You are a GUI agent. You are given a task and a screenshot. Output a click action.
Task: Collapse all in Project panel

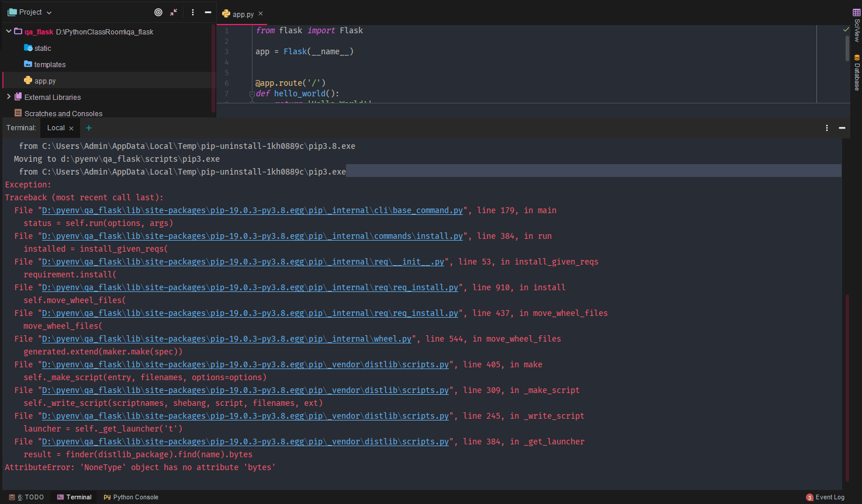coord(174,12)
